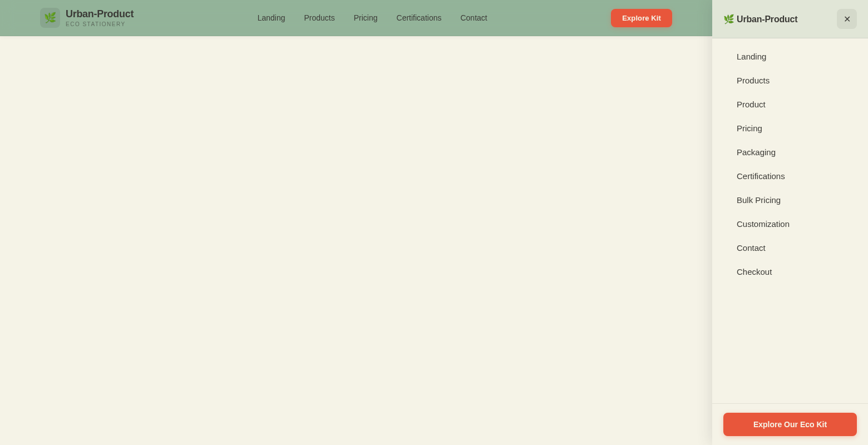Select Landing in the side drawer
Image resolution: width=868 pixels, height=445 pixels.
(x=790, y=57)
